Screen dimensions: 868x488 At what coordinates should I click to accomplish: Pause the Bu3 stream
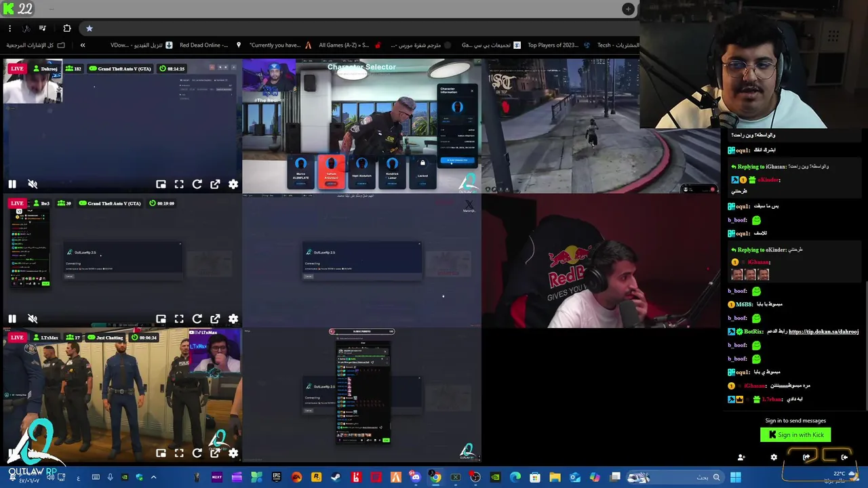pyautogui.click(x=12, y=319)
